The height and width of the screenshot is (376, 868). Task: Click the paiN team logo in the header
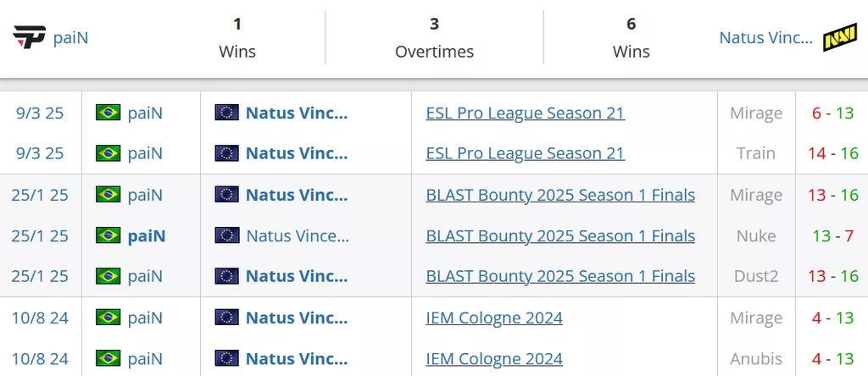pos(29,37)
